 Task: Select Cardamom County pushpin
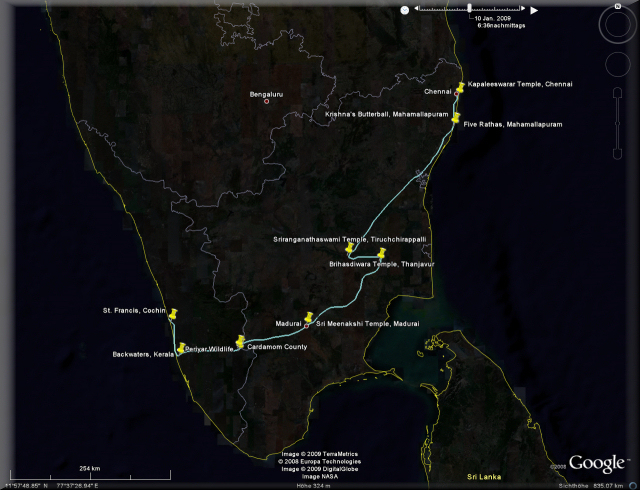[x=240, y=341]
